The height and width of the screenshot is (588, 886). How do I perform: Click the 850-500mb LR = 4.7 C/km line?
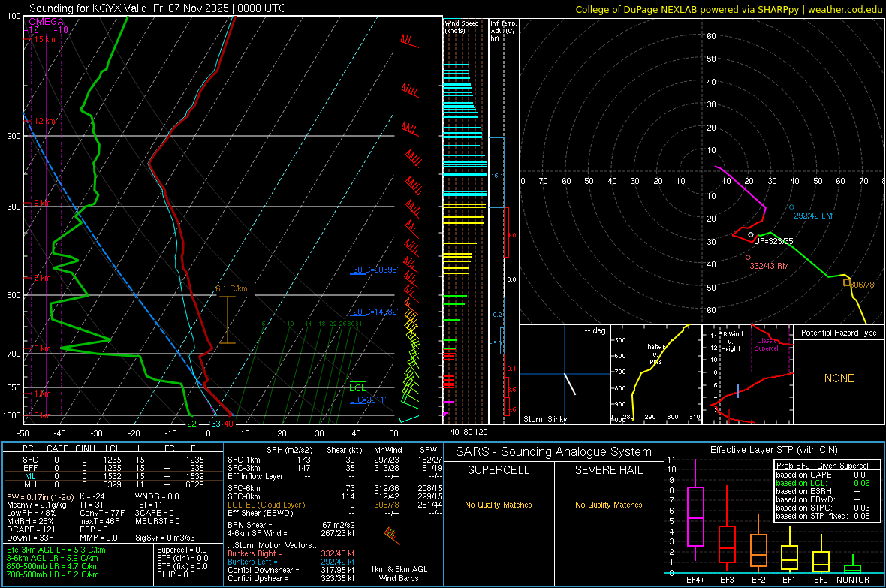coord(52,566)
